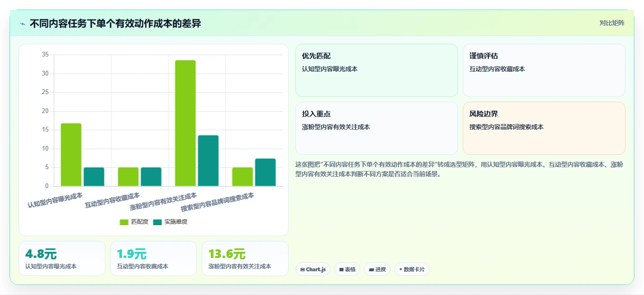
Task: Click the 13.6元 data card
Action: (x=245, y=258)
